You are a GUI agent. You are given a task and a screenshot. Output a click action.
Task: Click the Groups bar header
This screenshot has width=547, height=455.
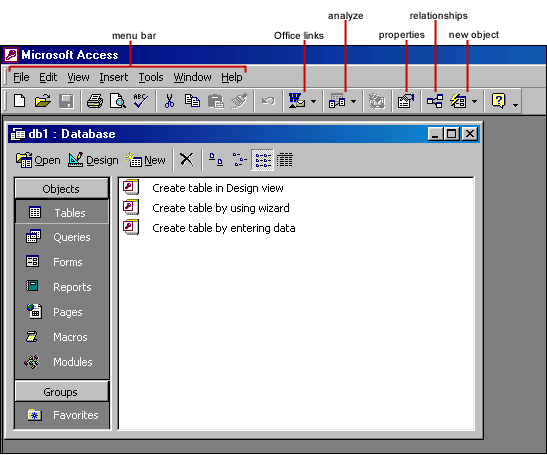pos(61,392)
